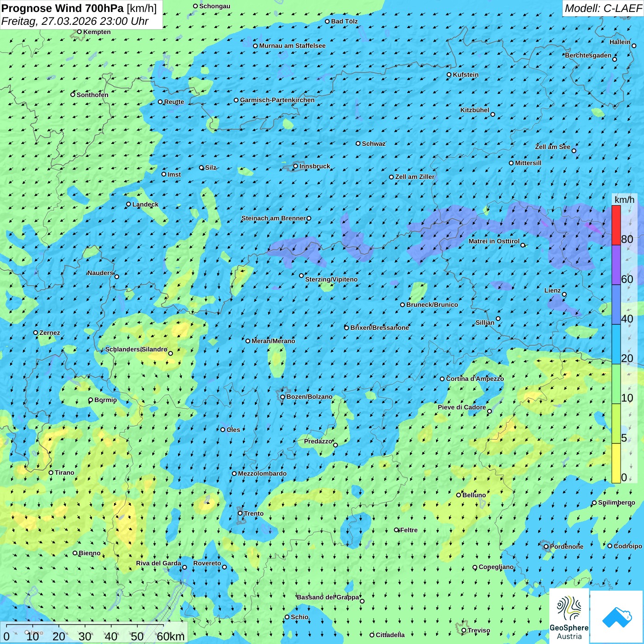The height and width of the screenshot is (644, 644).
Task: Click the Bozen/Bolzano city marker
Action: pos(282,397)
